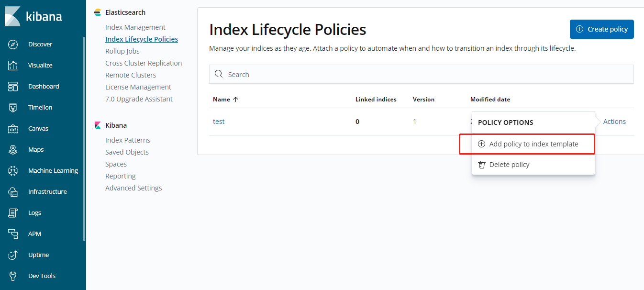Open the test policy link

click(219, 122)
